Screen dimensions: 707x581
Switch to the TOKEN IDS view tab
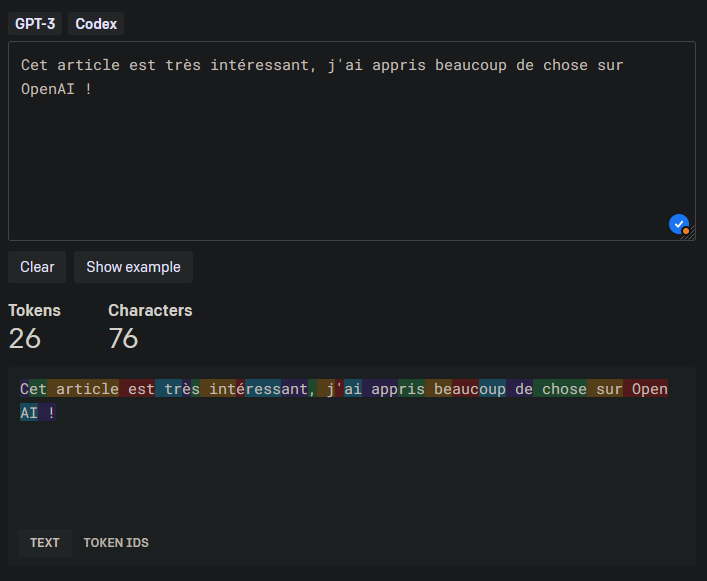116,543
